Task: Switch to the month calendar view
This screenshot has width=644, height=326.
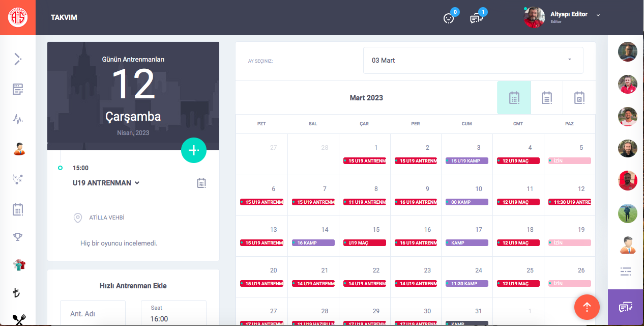Action: tap(514, 98)
